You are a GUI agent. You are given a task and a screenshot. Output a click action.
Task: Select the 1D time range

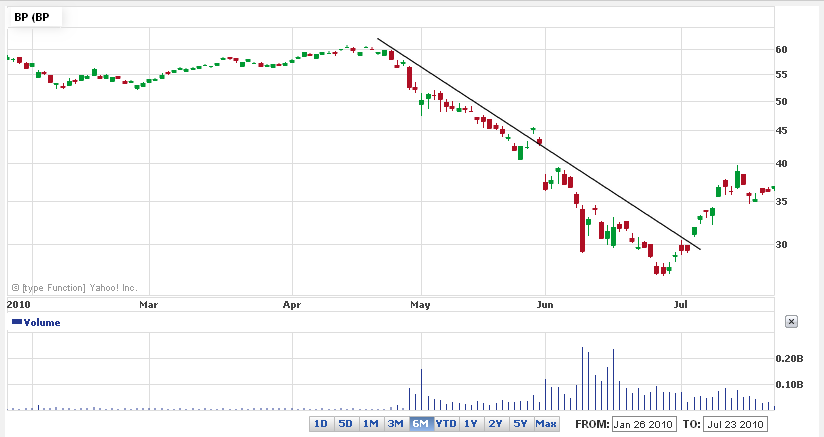pyautogui.click(x=321, y=423)
